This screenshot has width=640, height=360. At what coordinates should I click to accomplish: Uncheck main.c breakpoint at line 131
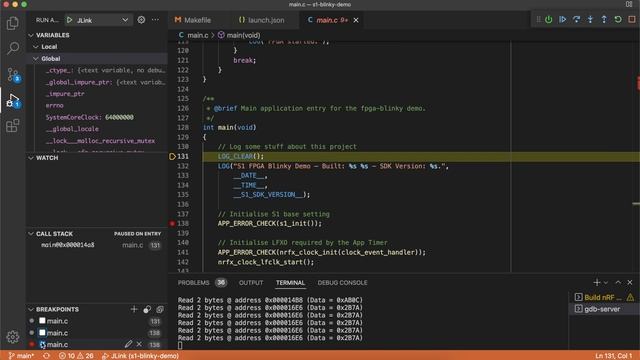pyautogui.click(x=42, y=321)
